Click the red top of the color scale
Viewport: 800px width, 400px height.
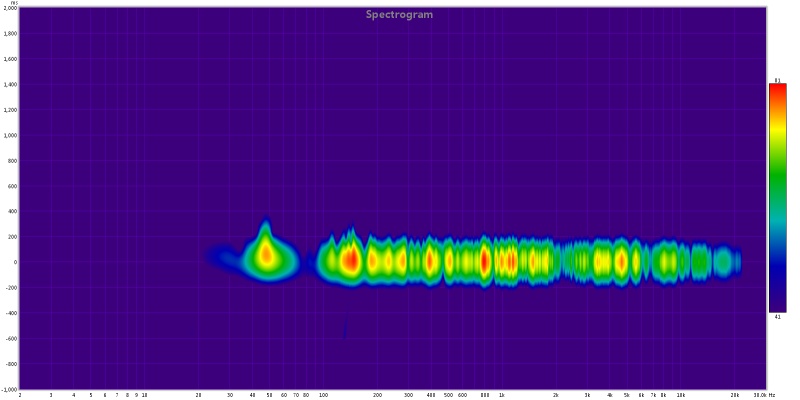click(x=778, y=89)
